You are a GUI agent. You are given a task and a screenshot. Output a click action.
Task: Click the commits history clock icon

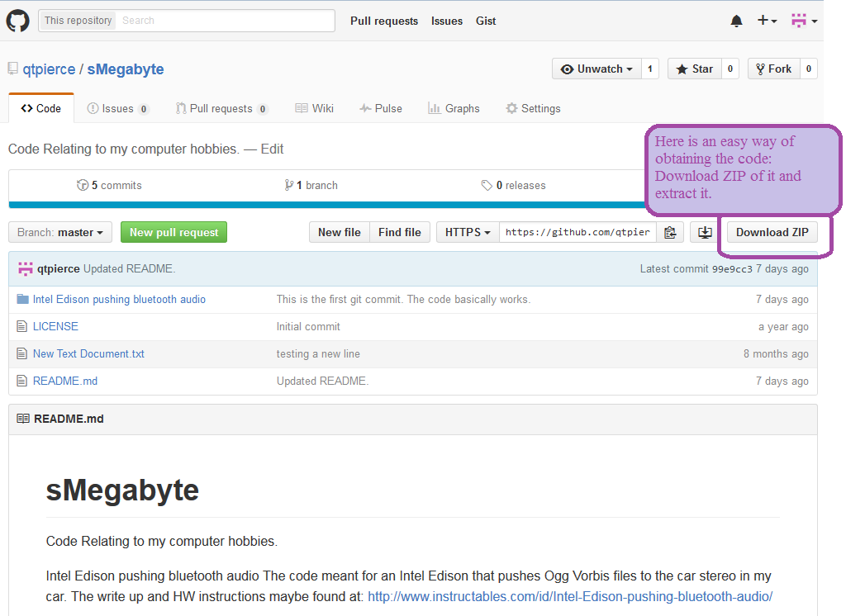click(x=82, y=185)
